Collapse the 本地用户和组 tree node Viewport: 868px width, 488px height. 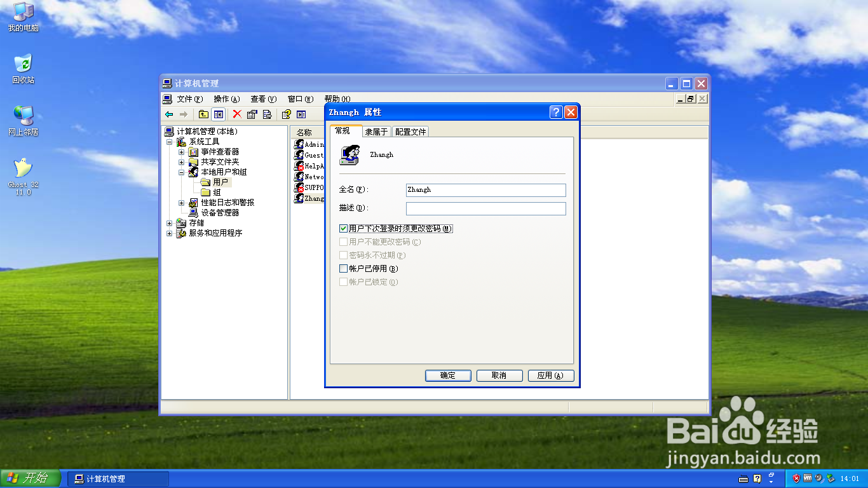click(181, 172)
